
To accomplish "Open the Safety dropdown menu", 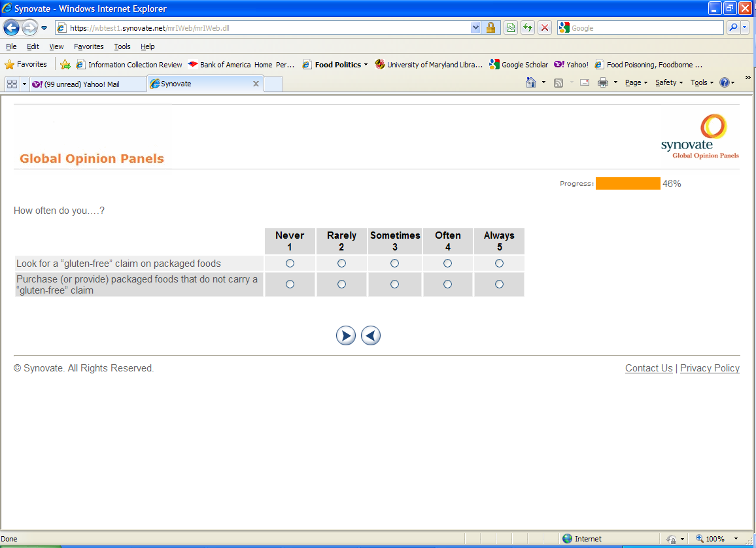I will (668, 83).
